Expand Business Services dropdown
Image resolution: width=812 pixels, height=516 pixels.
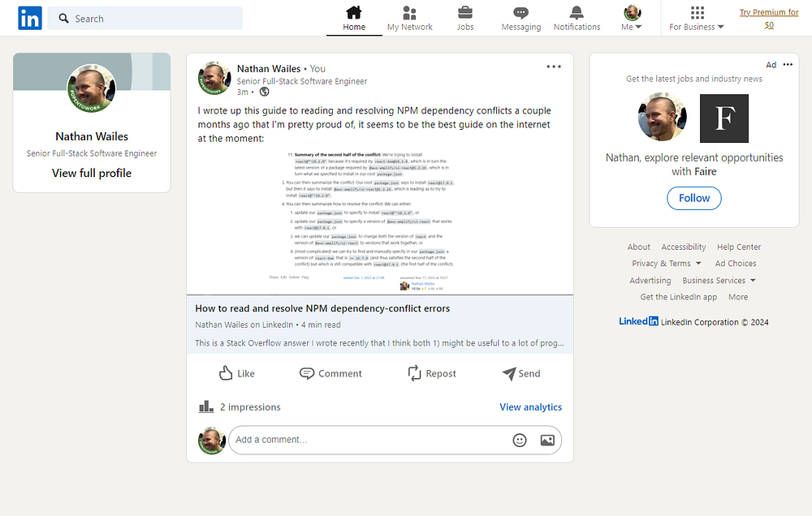click(719, 281)
